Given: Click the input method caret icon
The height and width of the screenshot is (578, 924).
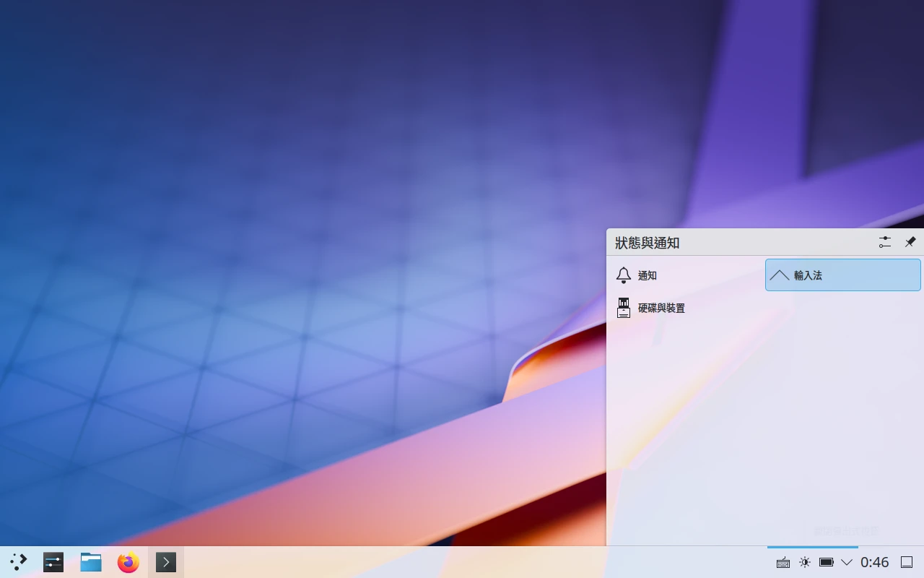Looking at the screenshot, I should [x=780, y=275].
